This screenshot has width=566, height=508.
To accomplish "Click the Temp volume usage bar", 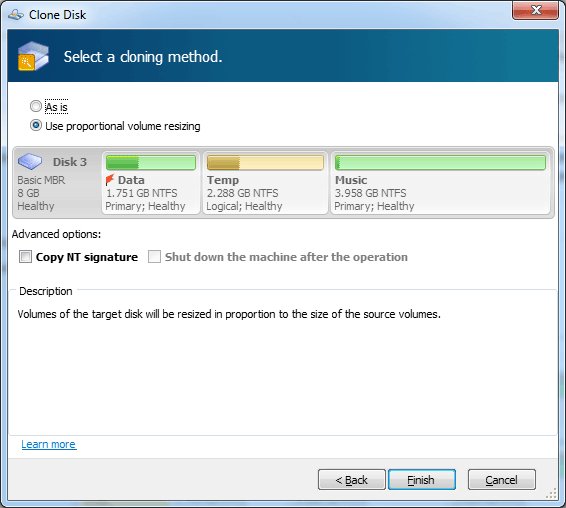I will point(265,162).
